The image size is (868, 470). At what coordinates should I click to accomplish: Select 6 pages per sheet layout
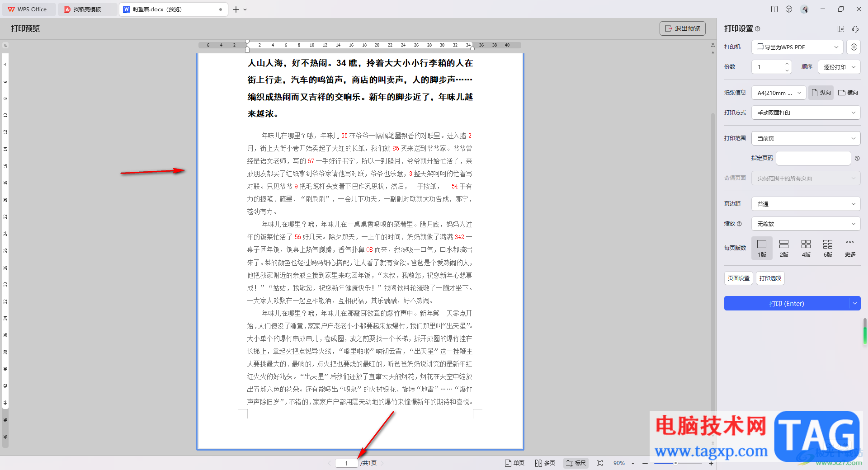(x=828, y=249)
